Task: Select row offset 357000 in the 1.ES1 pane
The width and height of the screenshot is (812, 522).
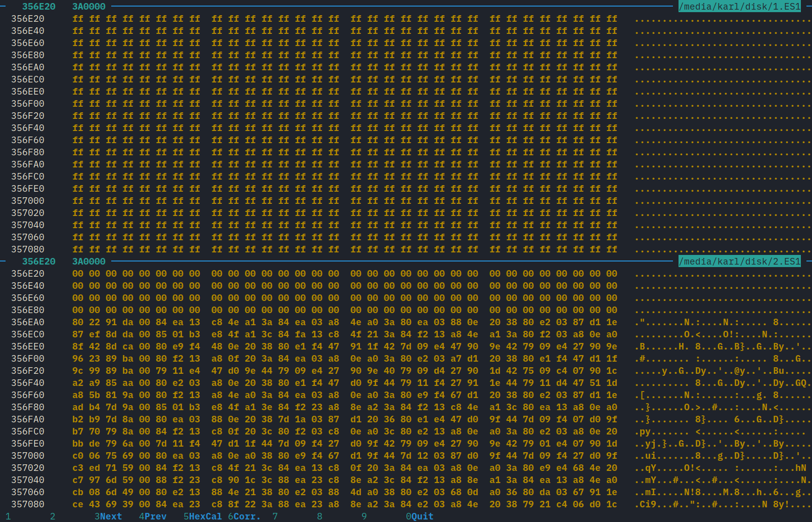Action: tap(28, 201)
